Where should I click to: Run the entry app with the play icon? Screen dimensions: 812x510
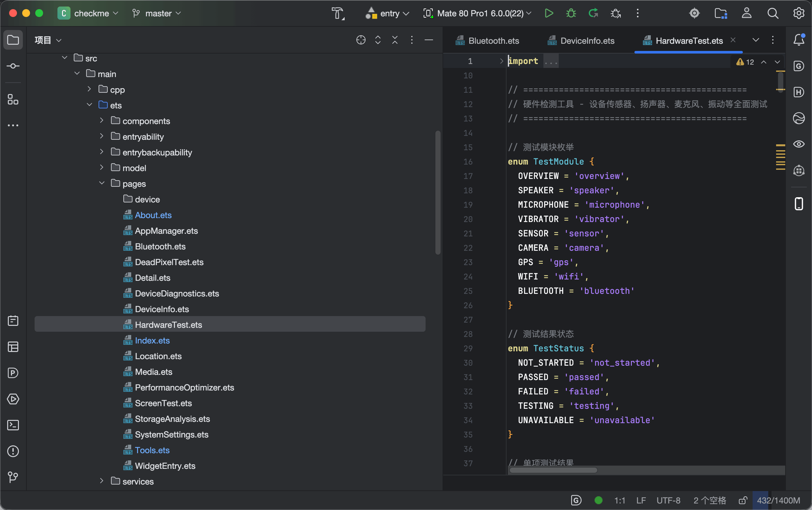(549, 13)
